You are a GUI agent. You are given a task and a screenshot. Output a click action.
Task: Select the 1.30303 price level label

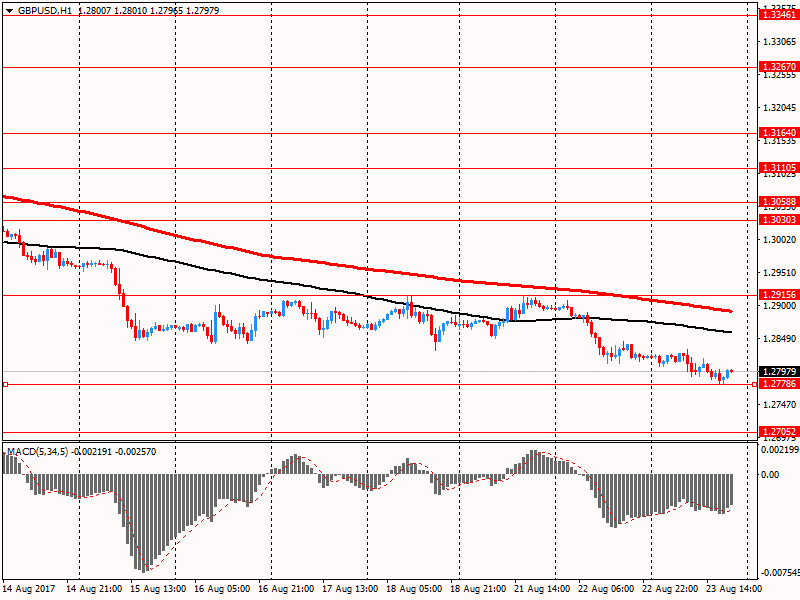[x=779, y=220]
